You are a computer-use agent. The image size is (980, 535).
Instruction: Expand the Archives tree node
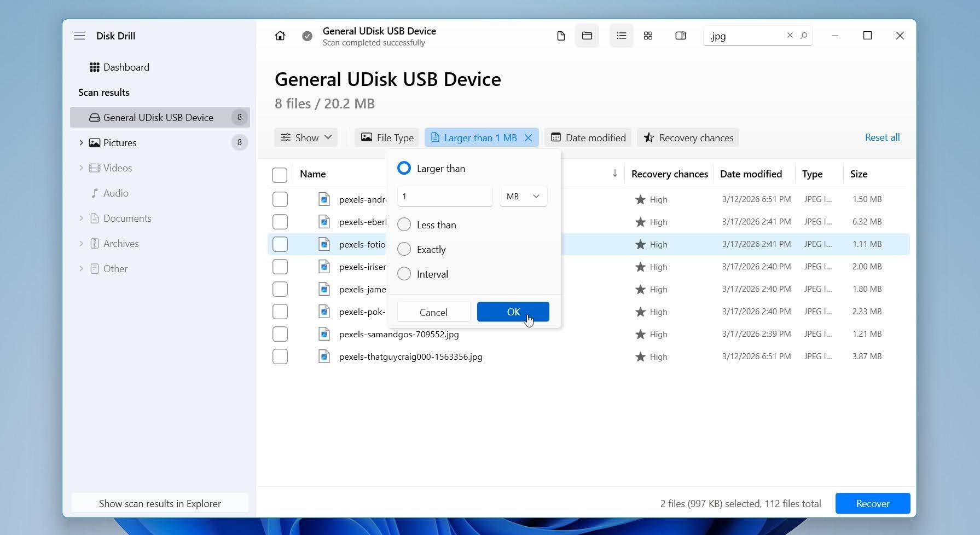click(x=81, y=243)
